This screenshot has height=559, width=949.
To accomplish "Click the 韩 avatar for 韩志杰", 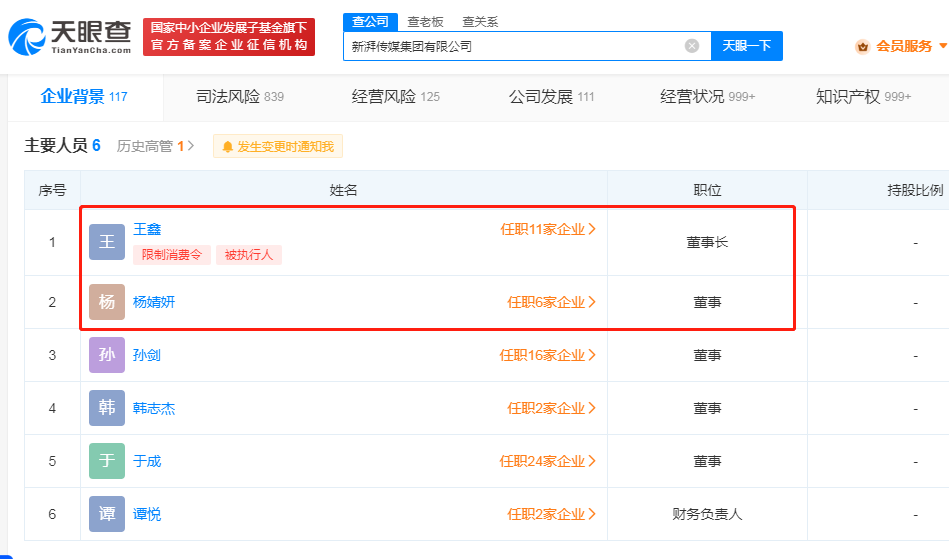I will coord(107,408).
